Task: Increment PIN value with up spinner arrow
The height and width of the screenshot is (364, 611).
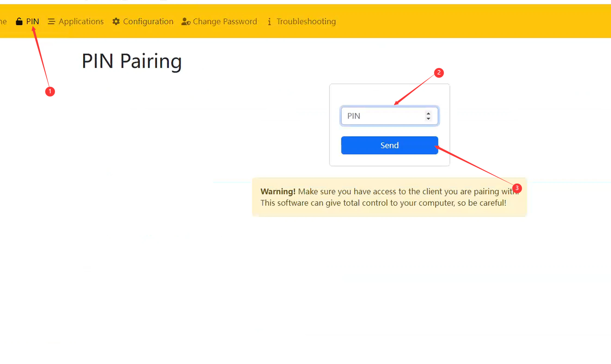Action: click(428, 114)
